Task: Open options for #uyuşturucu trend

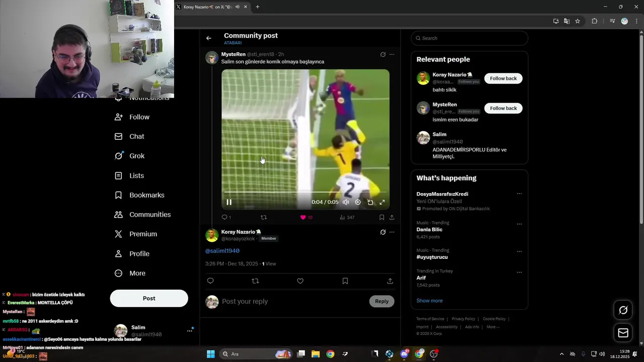Action: point(519,251)
